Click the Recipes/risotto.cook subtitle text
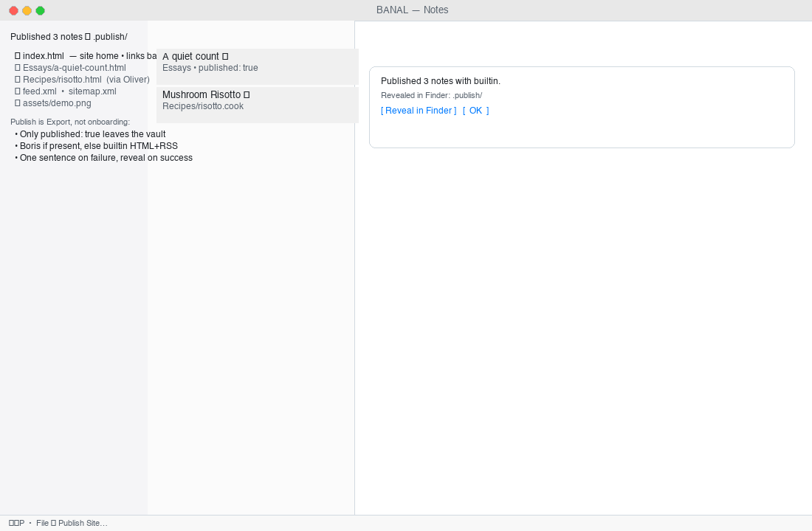 point(203,106)
